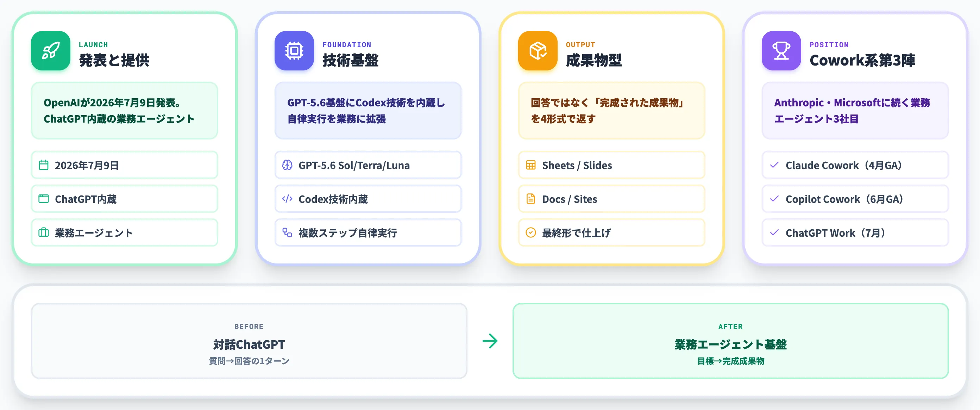Screen dimensions: 980x410
Task: Click the 対話ChatGPT title
Action: [x=249, y=344]
